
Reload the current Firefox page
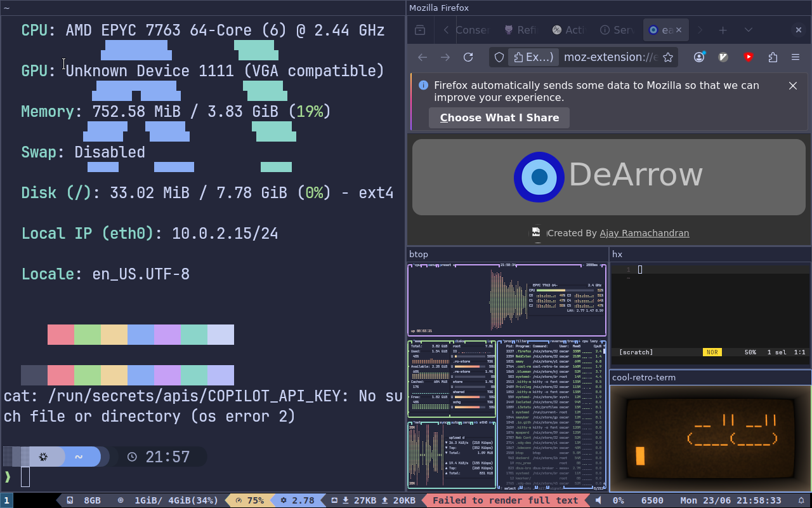(x=468, y=57)
